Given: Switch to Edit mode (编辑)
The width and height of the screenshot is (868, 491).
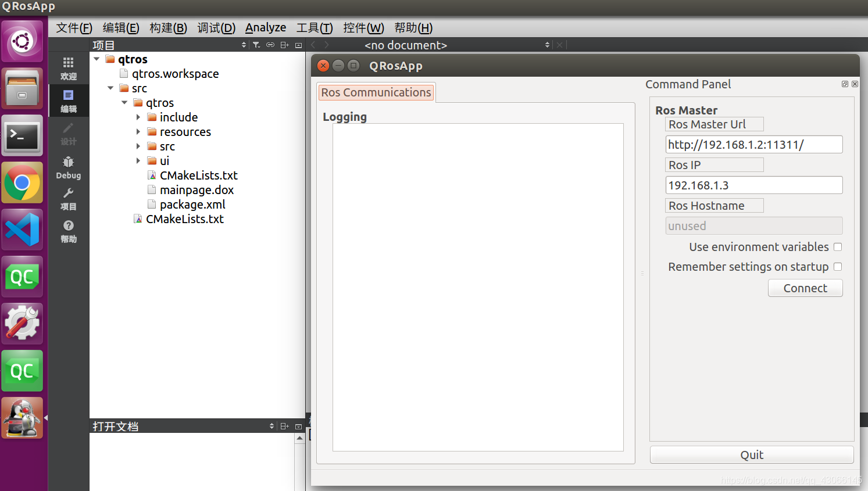Looking at the screenshot, I should [x=69, y=101].
